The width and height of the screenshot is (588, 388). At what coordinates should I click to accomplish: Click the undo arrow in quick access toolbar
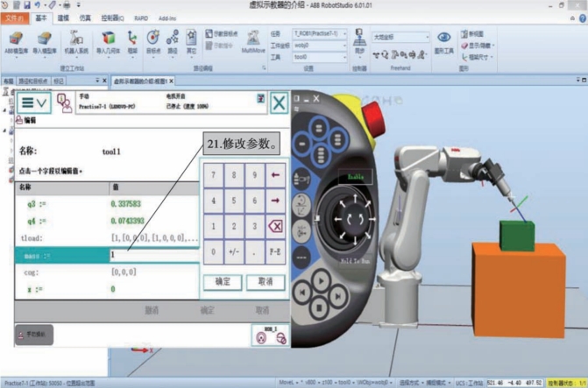[37, 5]
